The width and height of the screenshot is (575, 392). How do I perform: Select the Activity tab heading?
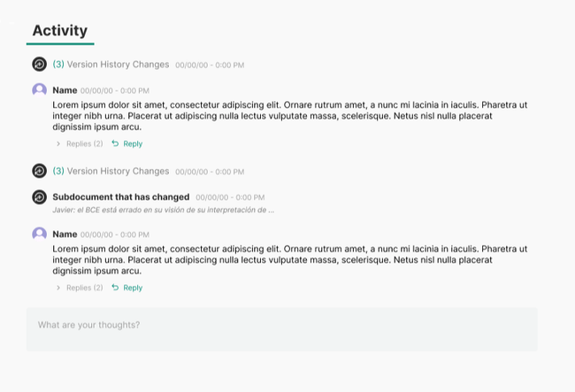pos(60,31)
